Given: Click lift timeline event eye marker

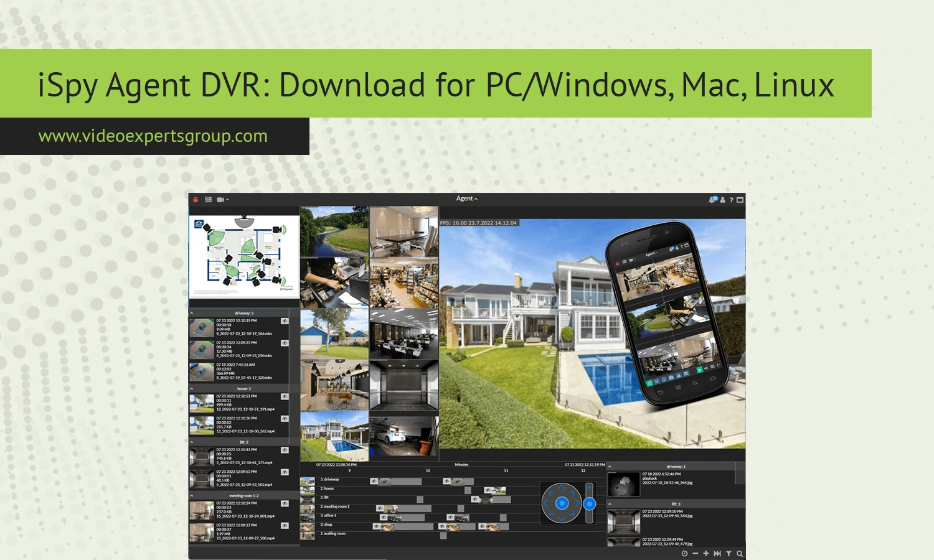Looking at the screenshot, I should pos(475,499).
